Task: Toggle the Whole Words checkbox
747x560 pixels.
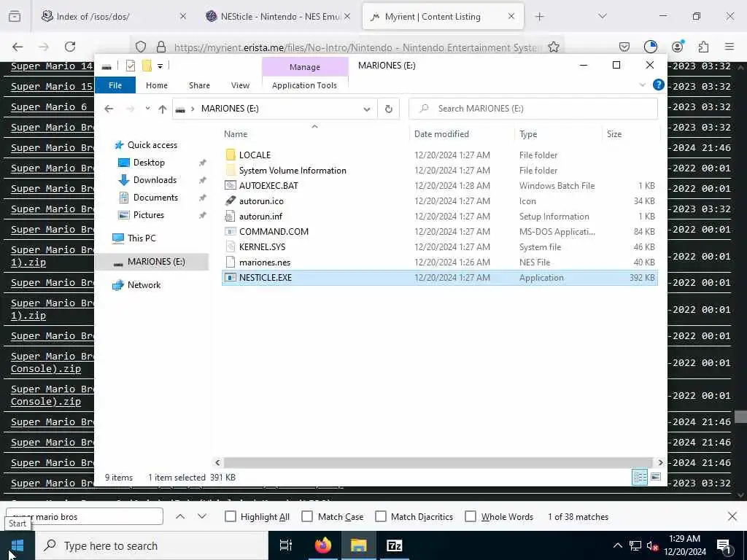Action: [x=471, y=517]
